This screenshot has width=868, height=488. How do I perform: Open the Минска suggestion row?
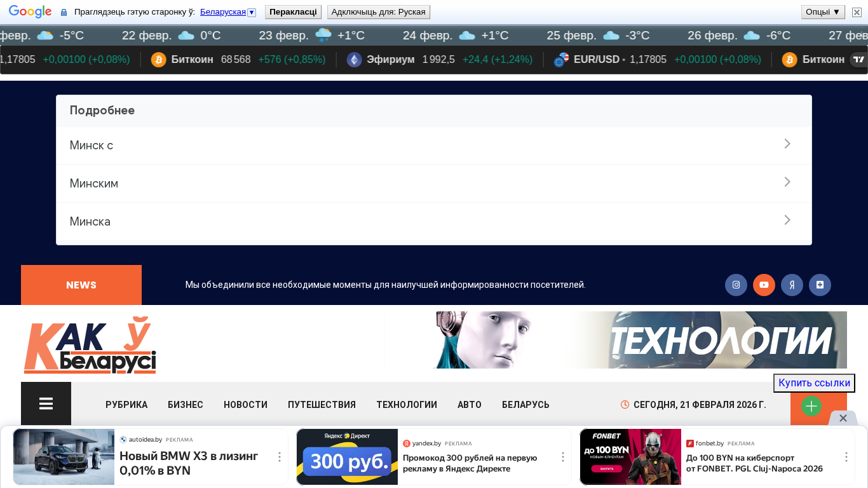(x=434, y=222)
